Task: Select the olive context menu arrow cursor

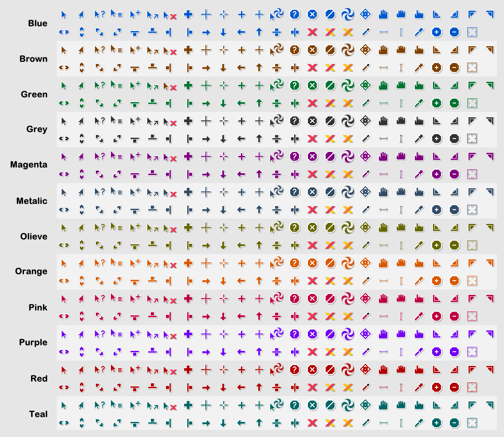Action: coord(116,227)
